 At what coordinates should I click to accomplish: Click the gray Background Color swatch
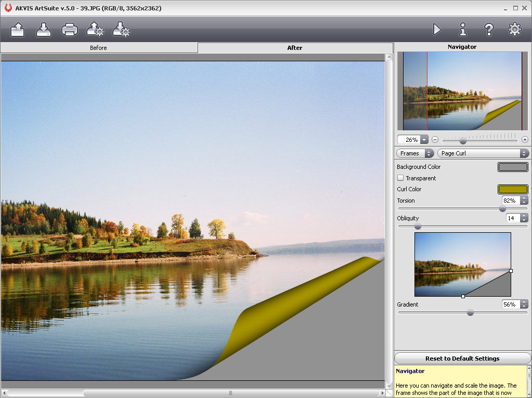[513, 167]
